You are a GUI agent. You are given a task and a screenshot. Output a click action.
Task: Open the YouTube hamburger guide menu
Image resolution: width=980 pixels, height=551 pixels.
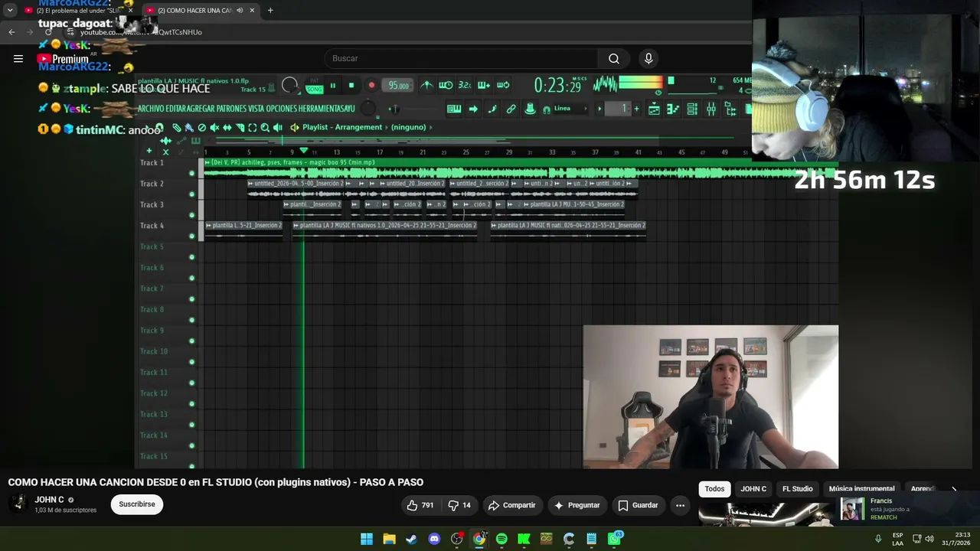tap(18, 59)
